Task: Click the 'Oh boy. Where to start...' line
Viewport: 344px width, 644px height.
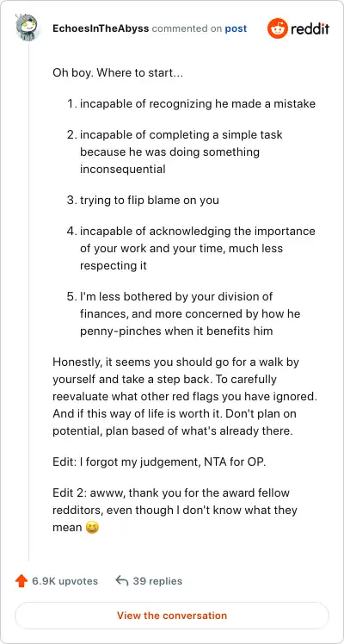Action: [x=118, y=74]
